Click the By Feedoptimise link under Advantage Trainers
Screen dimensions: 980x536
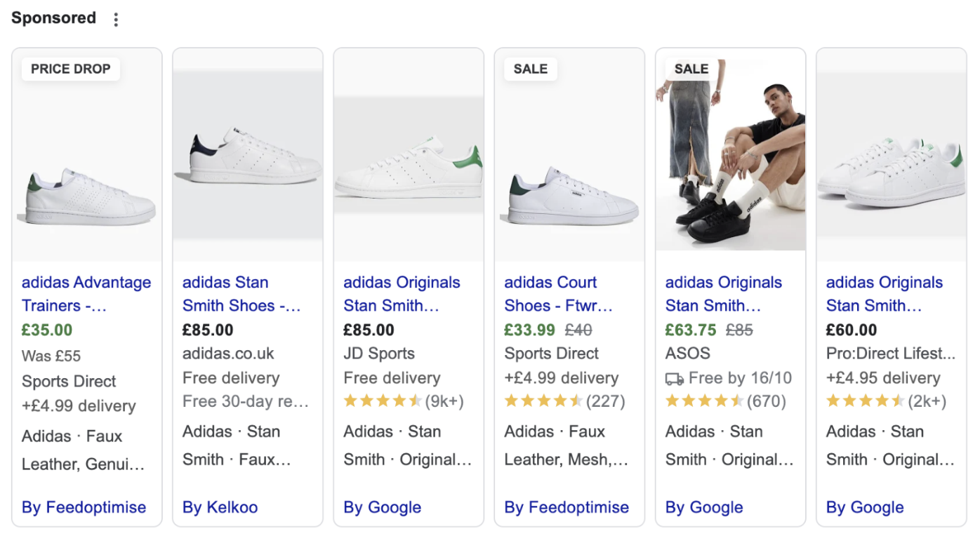point(84,507)
